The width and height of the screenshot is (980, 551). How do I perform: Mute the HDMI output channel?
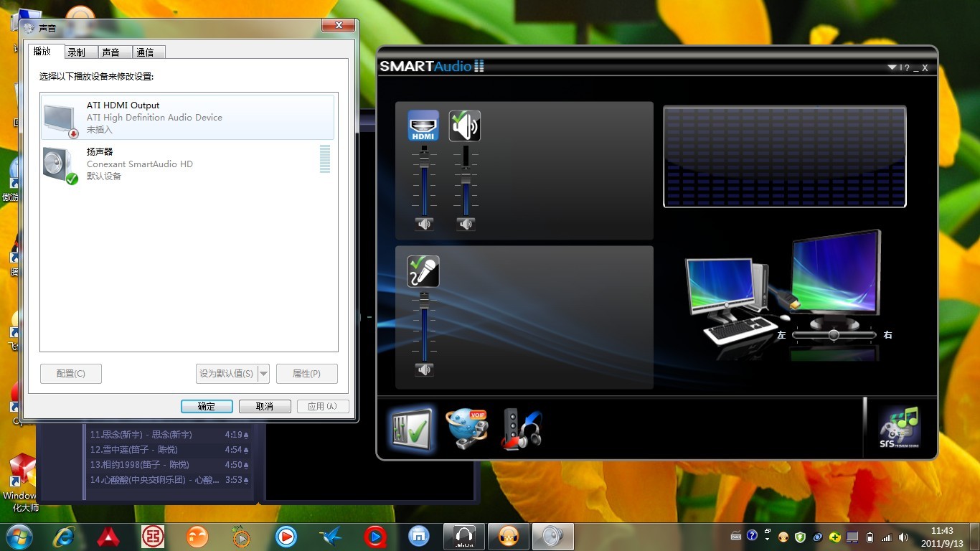424,224
